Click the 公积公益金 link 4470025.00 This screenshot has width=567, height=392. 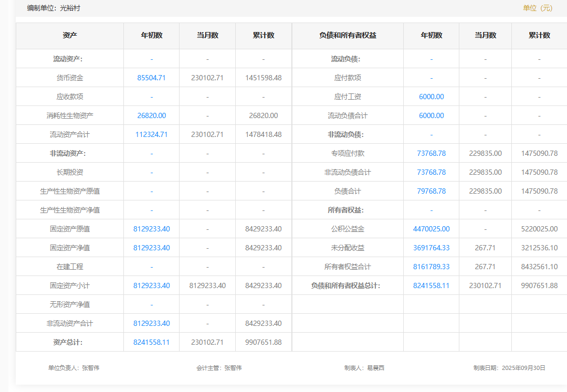click(x=431, y=229)
